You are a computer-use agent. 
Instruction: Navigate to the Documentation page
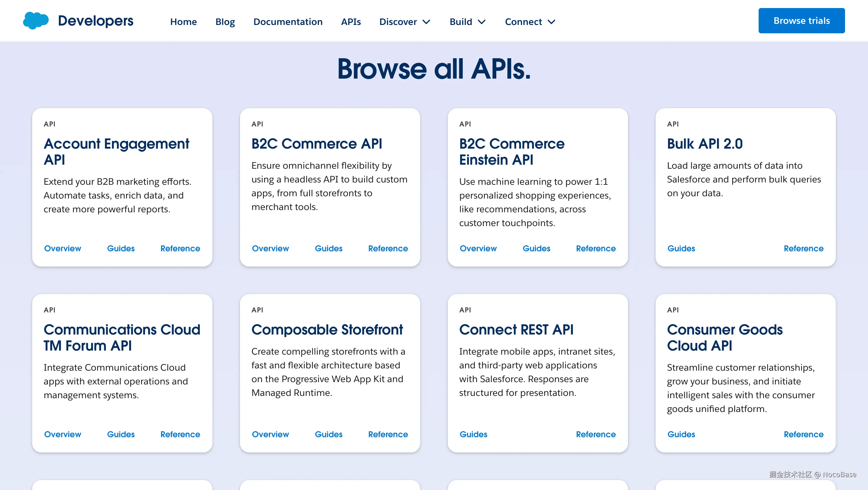[288, 22]
